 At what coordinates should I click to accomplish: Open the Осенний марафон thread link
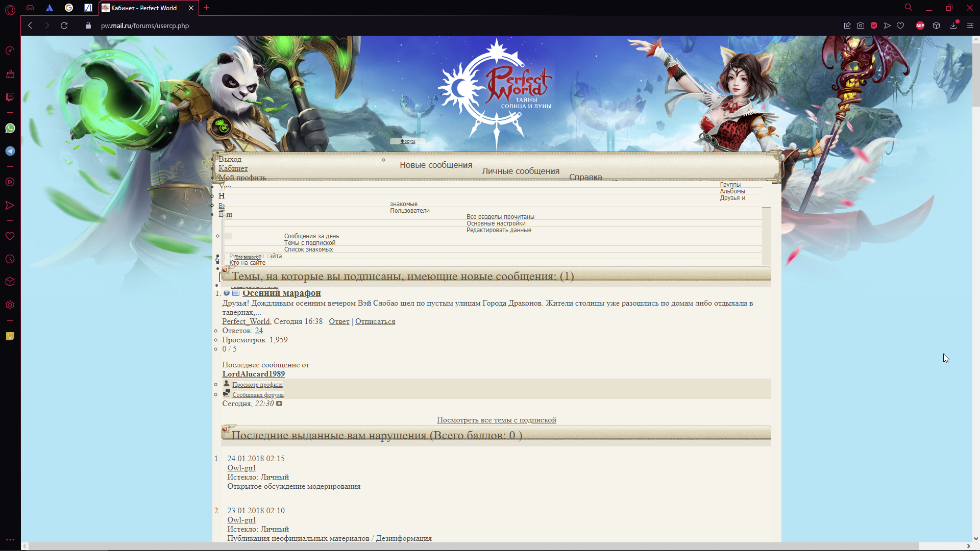coord(281,293)
